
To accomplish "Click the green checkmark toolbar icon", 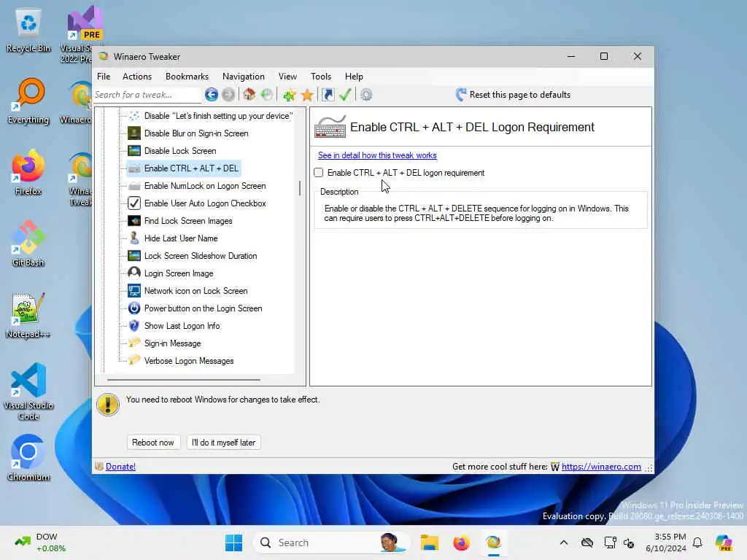I will (x=345, y=95).
